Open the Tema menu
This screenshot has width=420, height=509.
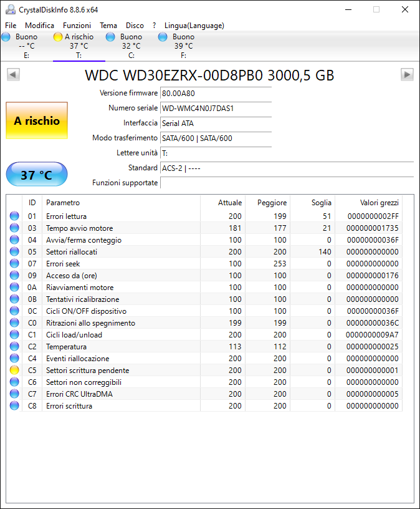click(x=108, y=26)
